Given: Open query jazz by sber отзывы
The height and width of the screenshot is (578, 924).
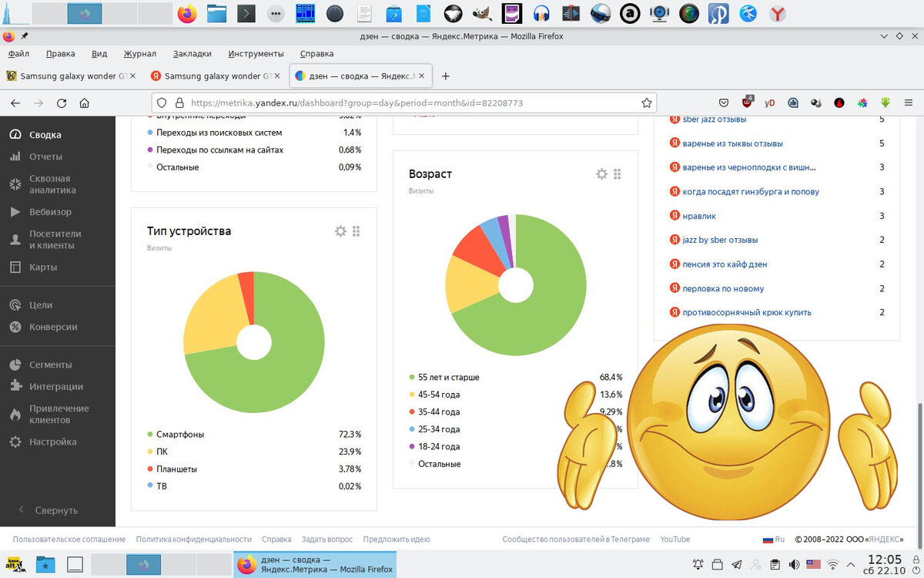Looking at the screenshot, I should pos(720,240).
